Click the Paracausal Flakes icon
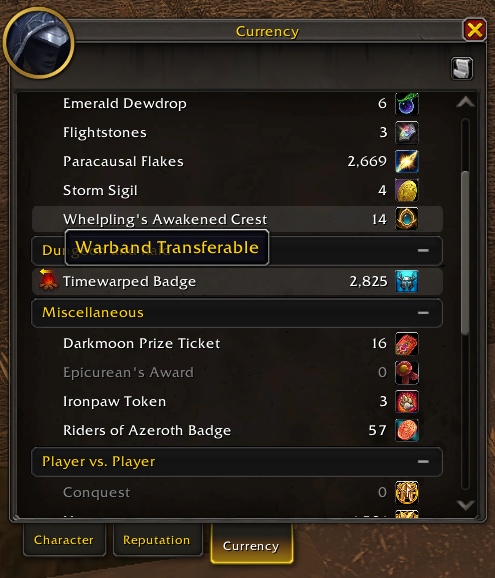The image size is (495, 578). click(407, 161)
